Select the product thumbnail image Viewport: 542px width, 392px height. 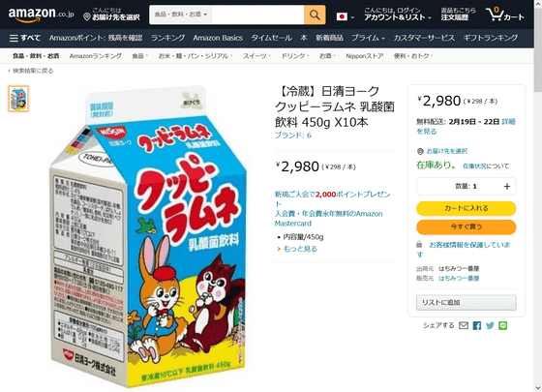(18, 99)
